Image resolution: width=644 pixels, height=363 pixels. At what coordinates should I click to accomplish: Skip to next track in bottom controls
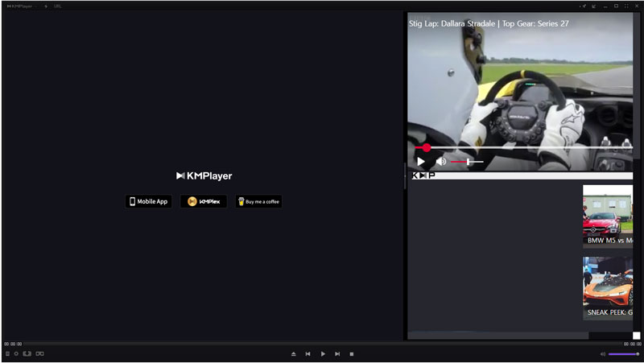337,354
